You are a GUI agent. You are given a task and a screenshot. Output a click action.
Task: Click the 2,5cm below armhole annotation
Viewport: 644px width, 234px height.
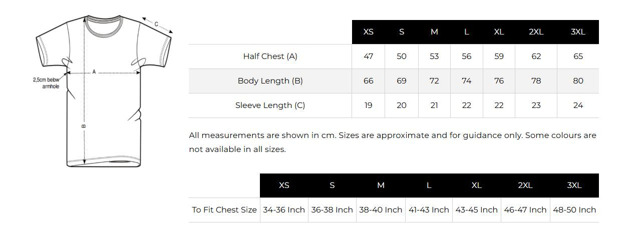click(x=46, y=83)
